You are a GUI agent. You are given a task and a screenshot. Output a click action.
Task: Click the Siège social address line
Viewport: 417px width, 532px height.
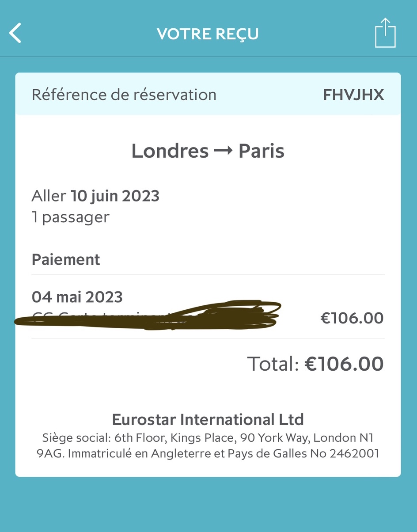208,438
